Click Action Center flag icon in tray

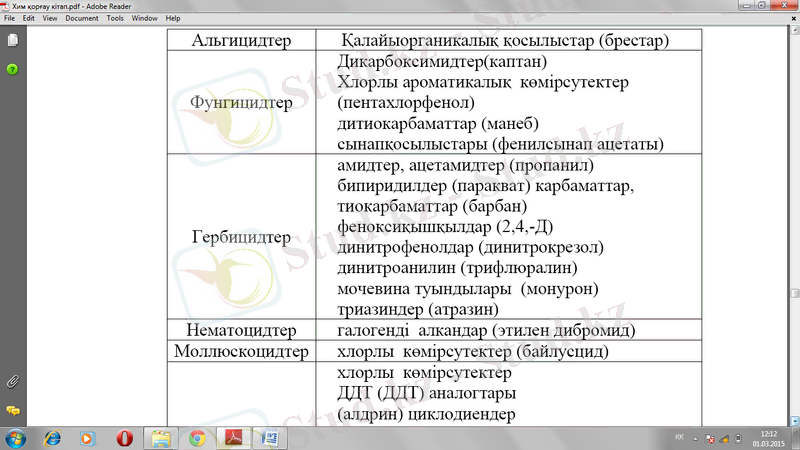click(x=710, y=439)
